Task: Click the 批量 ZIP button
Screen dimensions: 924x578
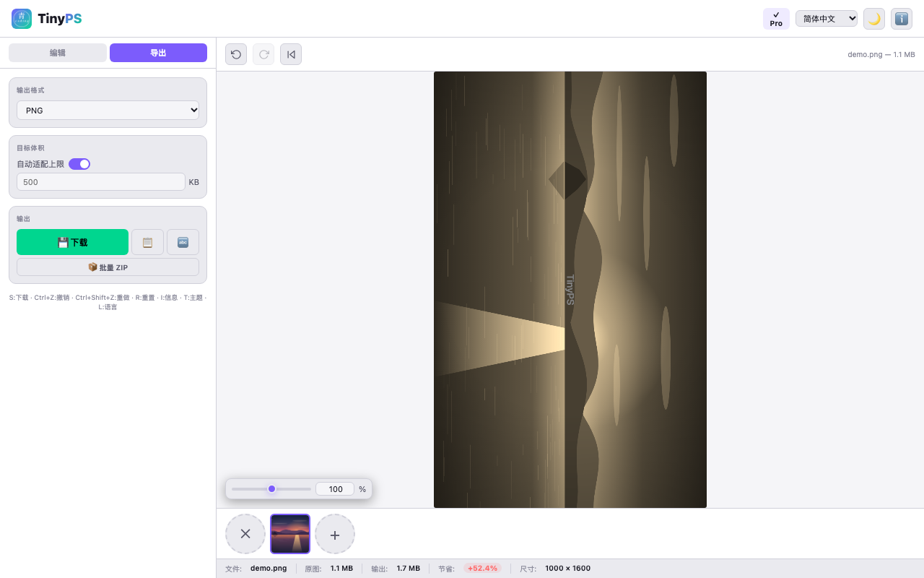Action: pyautogui.click(x=108, y=267)
